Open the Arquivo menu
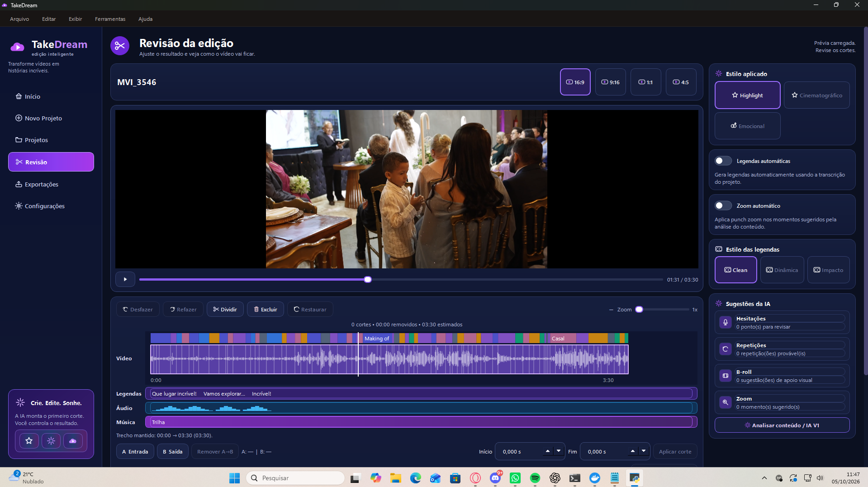Screen dimensions: 868x487 pos(19,19)
